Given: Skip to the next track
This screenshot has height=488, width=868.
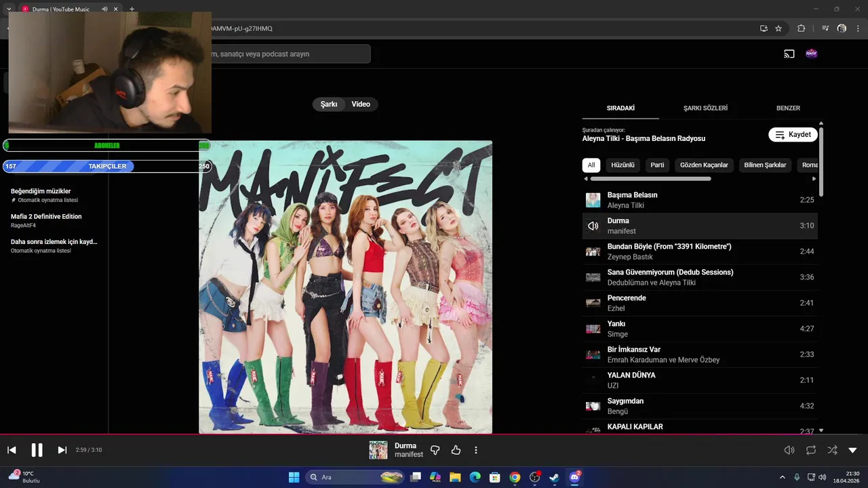Looking at the screenshot, I should coord(62,450).
